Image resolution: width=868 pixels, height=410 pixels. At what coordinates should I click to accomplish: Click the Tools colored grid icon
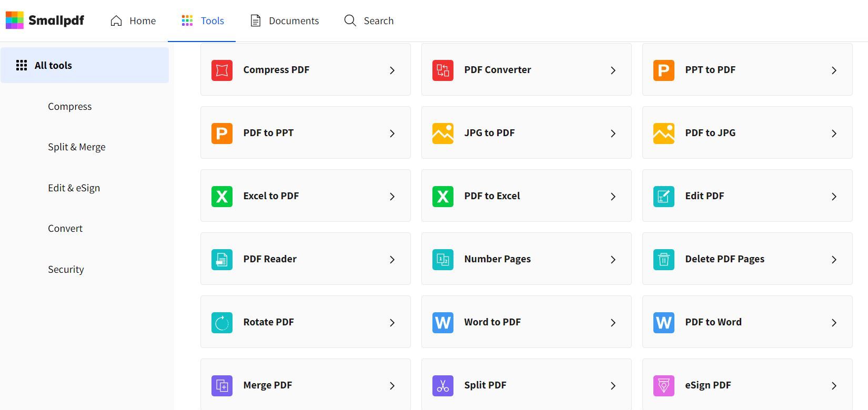(x=187, y=20)
